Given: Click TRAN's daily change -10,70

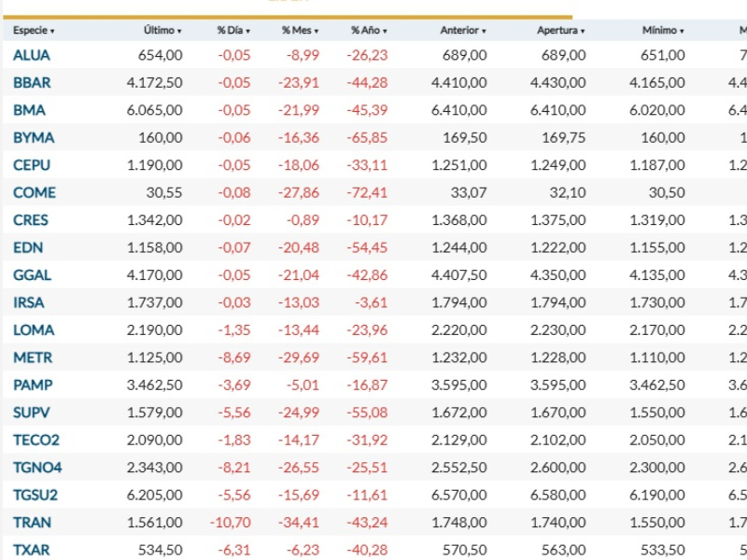Looking at the screenshot, I should [x=232, y=523].
